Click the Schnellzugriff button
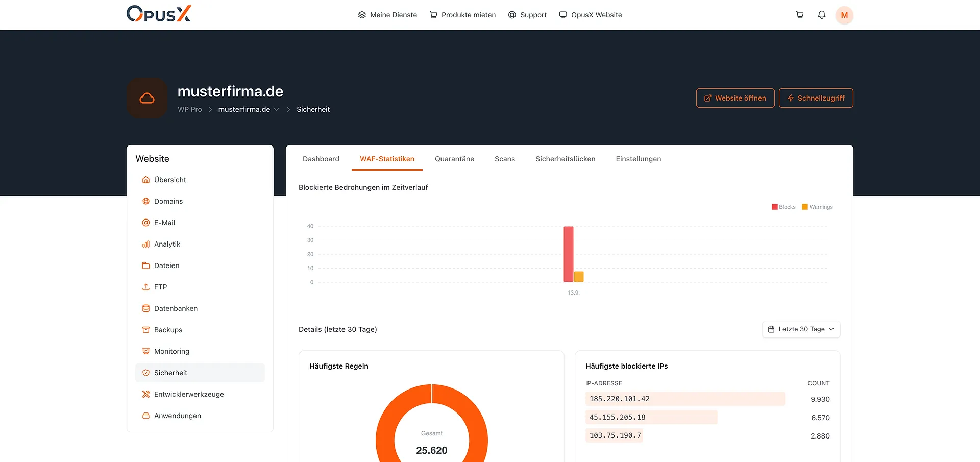The image size is (980, 462). coord(816,98)
